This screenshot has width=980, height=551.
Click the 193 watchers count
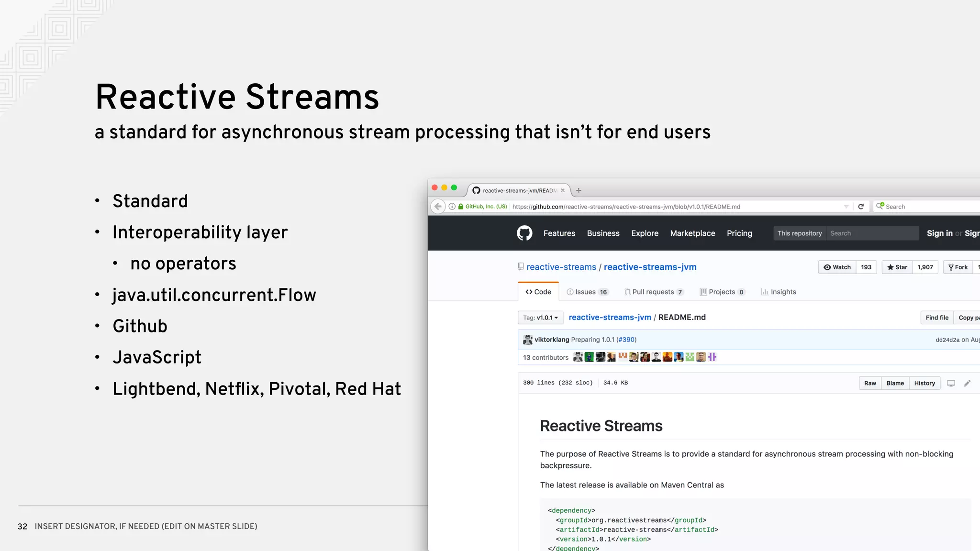coord(866,267)
